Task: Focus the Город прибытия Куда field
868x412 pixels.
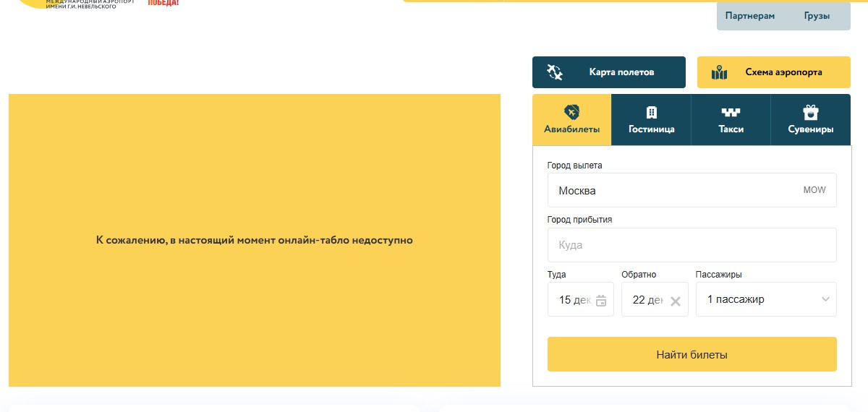Action: pyautogui.click(x=692, y=245)
